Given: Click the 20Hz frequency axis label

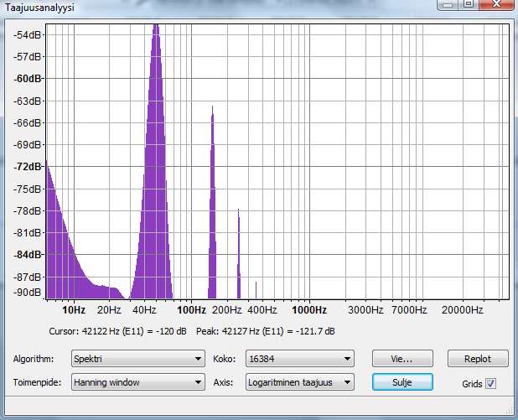Looking at the screenshot, I should coord(109,310).
